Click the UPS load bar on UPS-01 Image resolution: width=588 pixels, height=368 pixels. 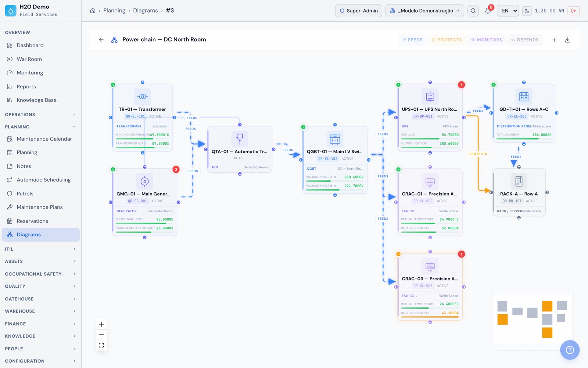tap(430, 139)
